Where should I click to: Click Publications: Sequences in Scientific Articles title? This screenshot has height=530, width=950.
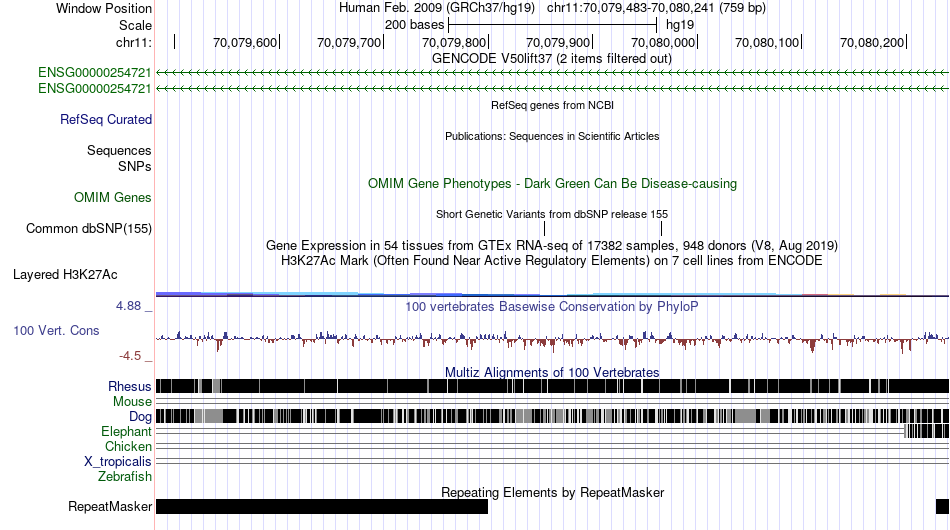[x=552, y=136]
